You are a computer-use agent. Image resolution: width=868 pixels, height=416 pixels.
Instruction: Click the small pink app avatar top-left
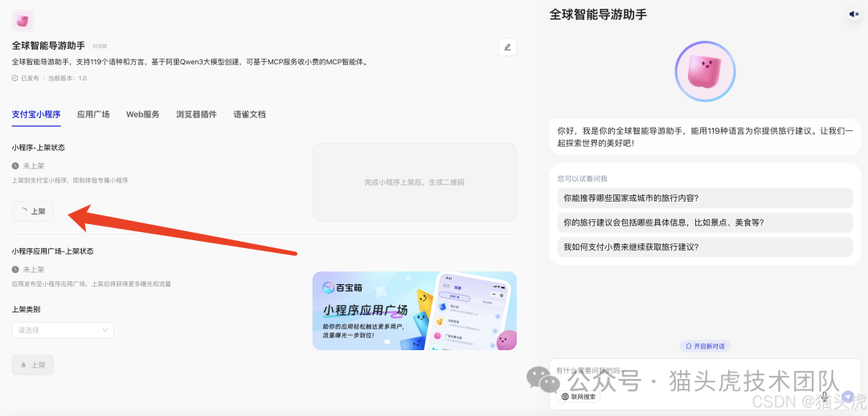(23, 21)
